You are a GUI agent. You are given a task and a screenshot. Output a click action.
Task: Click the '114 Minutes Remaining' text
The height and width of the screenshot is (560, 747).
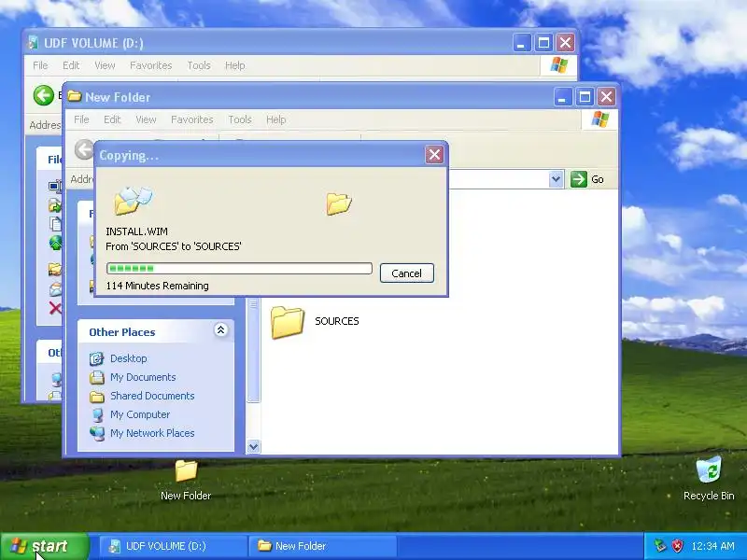pos(157,286)
